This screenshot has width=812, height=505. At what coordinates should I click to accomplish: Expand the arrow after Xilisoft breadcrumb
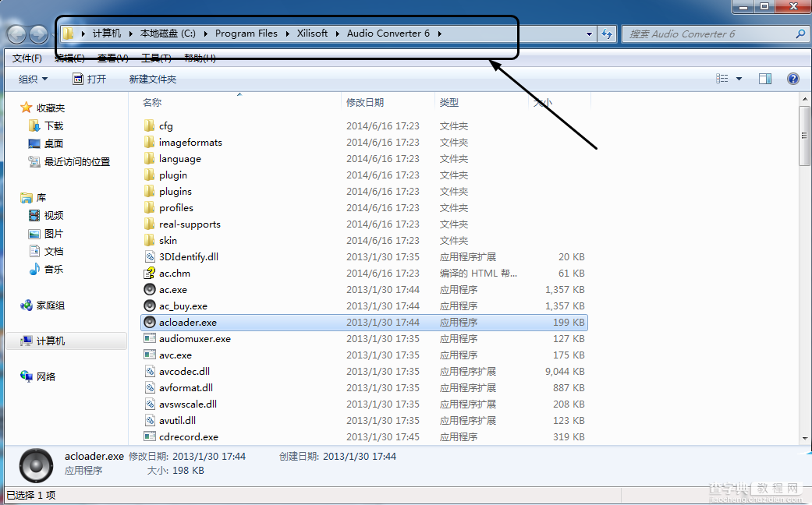click(x=338, y=34)
